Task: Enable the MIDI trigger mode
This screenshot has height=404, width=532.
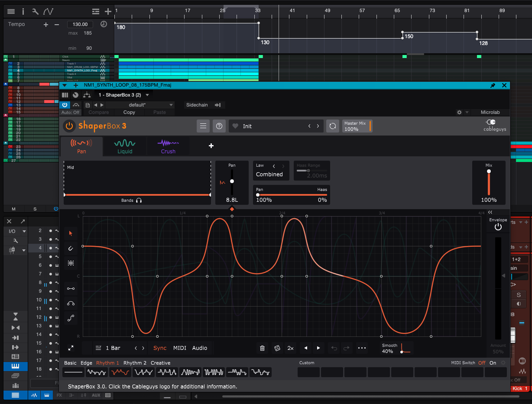Action: point(180,348)
